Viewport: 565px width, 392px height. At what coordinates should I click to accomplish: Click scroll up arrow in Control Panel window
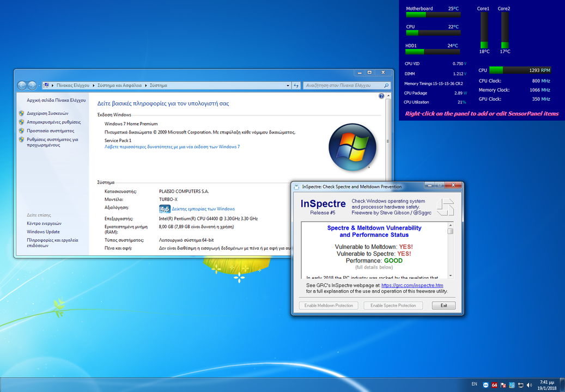[388, 96]
